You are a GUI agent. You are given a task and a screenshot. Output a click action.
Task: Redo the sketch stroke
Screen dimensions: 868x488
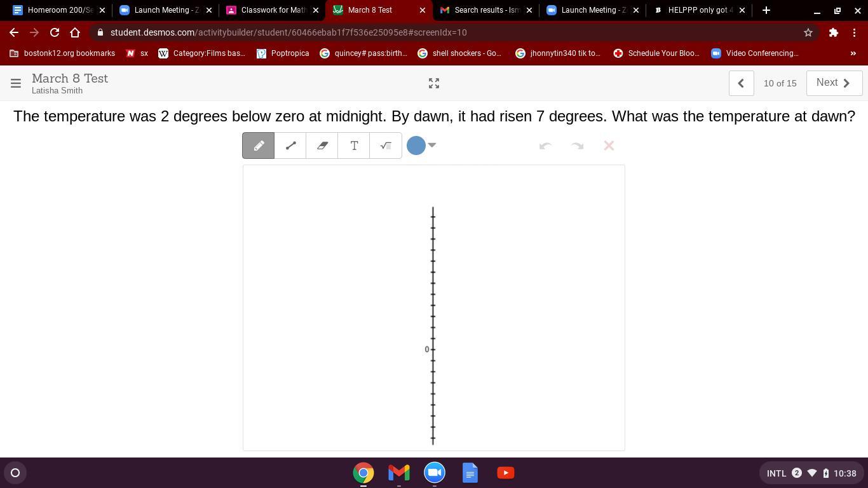pyautogui.click(x=577, y=146)
